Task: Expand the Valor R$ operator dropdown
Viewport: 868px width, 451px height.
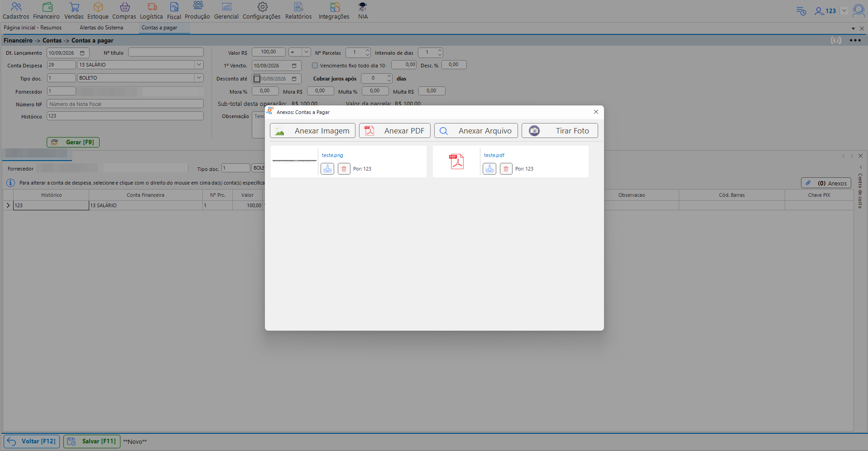Action: point(306,52)
